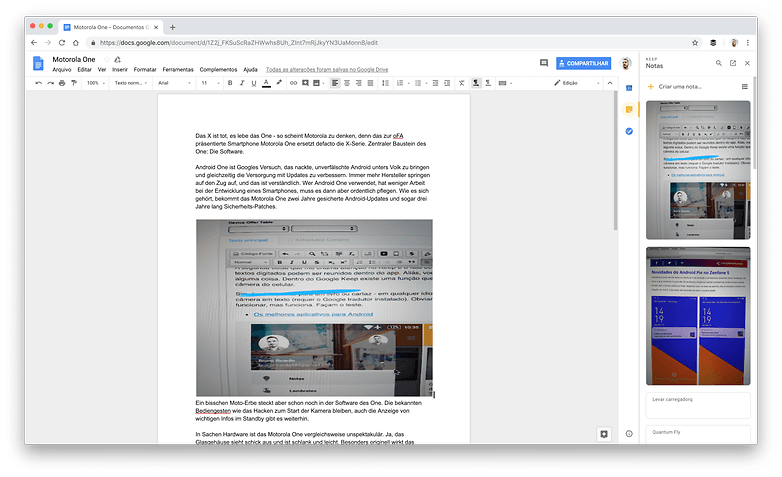Open the Ferramentas menu
The width and height of the screenshot is (782, 477).
pos(178,70)
